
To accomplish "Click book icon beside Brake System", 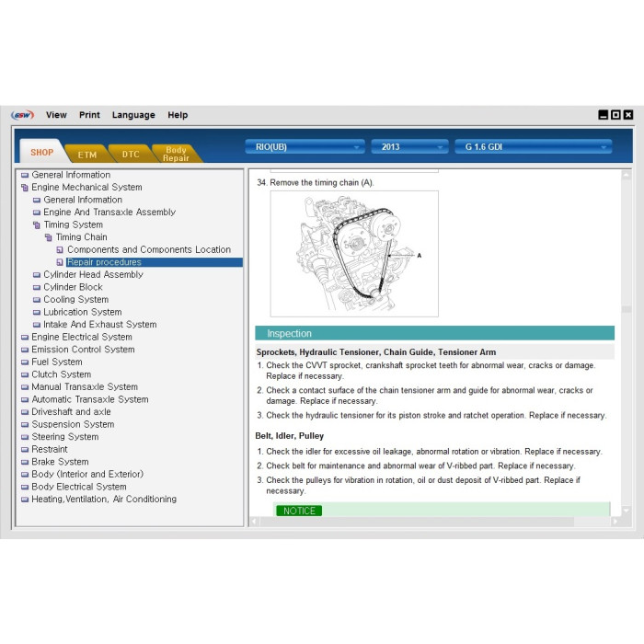I will click(25, 462).
